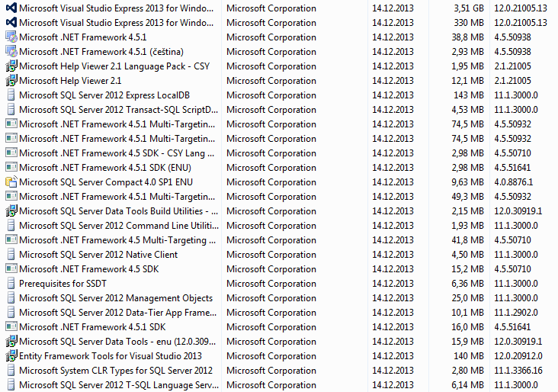Click the icon on the 49,3 MB Multi-Targeting row

pyautogui.click(x=11, y=197)
